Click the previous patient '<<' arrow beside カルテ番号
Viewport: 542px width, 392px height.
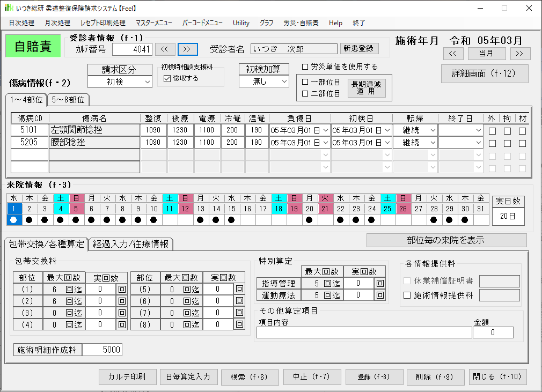(165, 49)
